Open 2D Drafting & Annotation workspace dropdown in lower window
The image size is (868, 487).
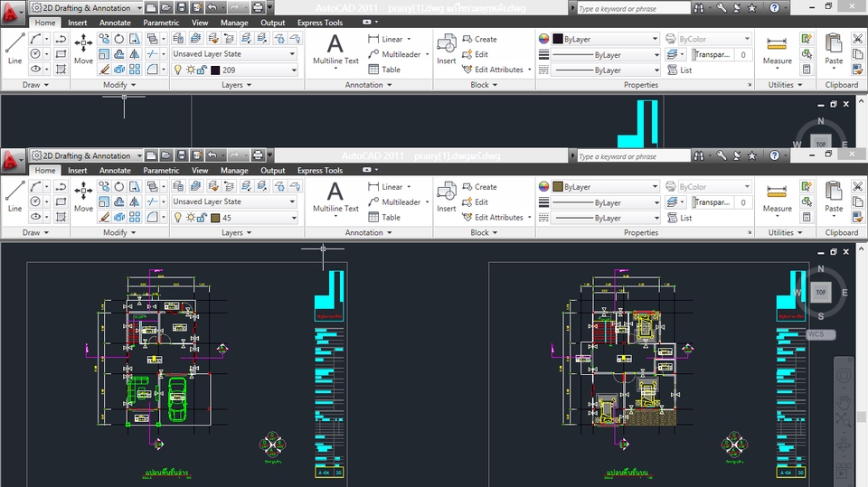click(x=87, y=155)
